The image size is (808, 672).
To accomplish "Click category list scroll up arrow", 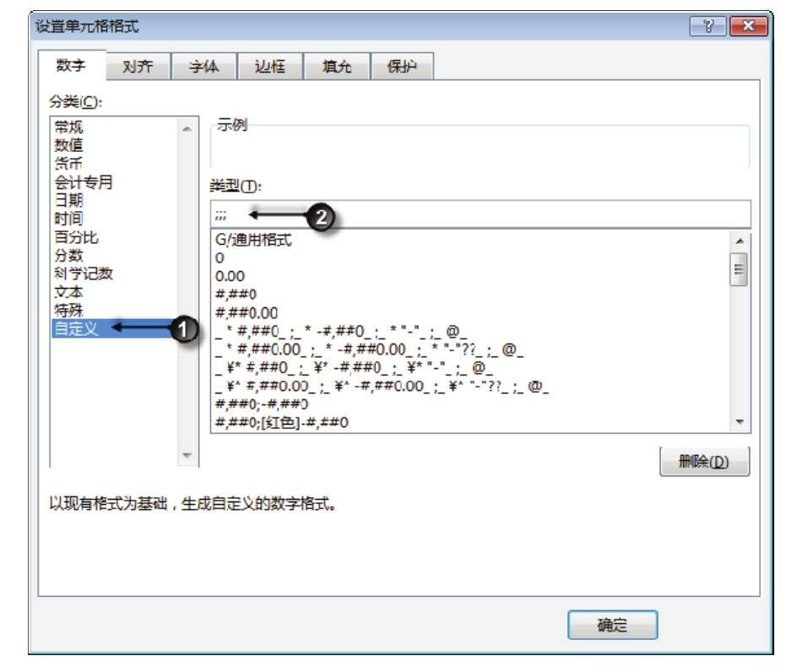I will tap(187, 128).
